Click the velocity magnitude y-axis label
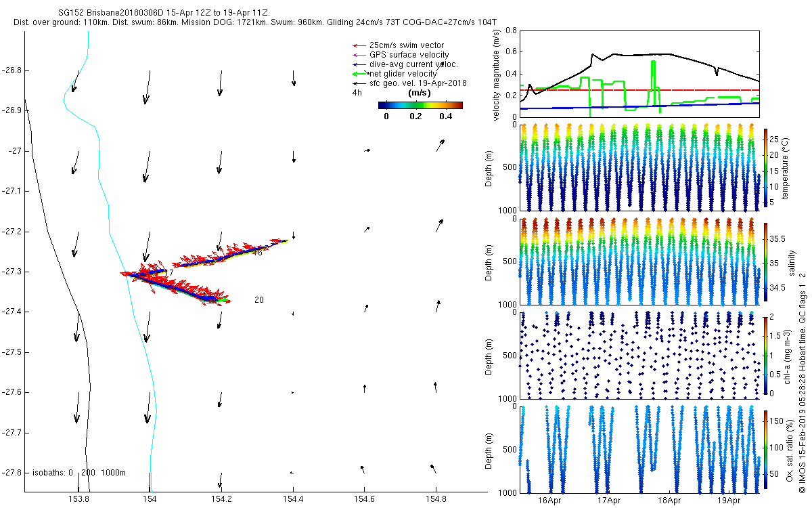This screenshot has width=812, height=508. coord(497,75)
